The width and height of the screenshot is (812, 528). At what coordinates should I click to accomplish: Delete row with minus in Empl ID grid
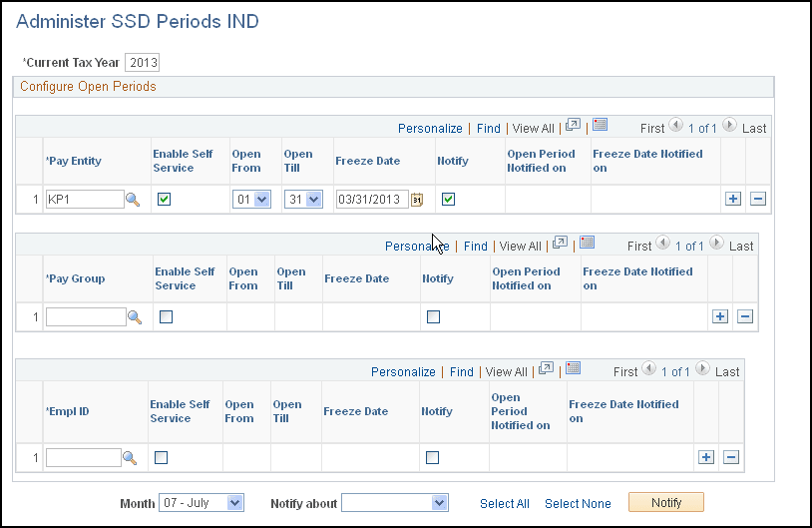click(x=730, y=457)
